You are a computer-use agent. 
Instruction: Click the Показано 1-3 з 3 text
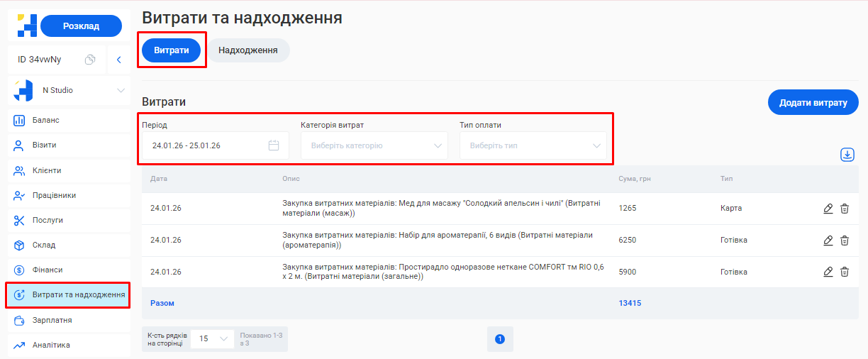pos(261,338)
